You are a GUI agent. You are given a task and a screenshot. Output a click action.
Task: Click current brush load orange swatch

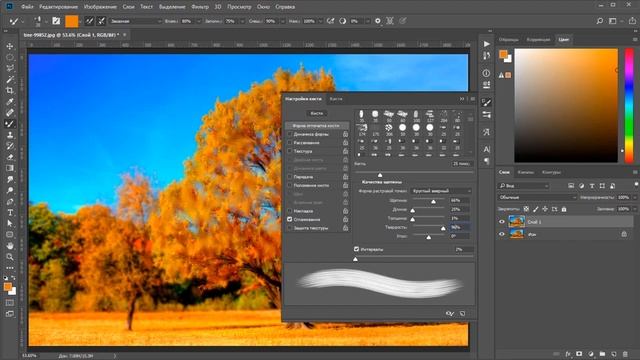tap(71, 21)
